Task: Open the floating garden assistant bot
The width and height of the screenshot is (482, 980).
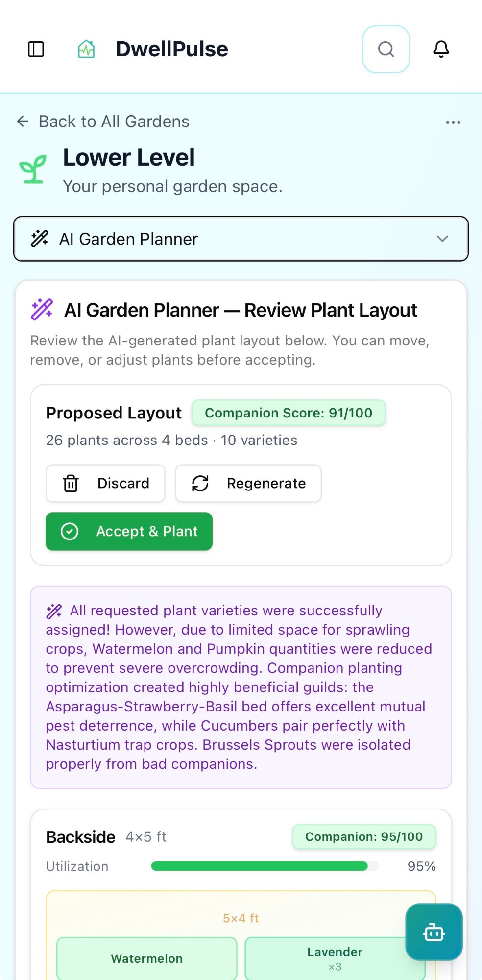Action: point(434,932)
